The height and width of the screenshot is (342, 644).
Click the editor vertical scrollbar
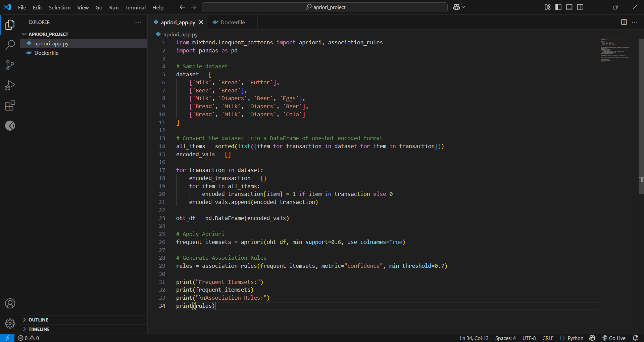click(x=641, y=117)
